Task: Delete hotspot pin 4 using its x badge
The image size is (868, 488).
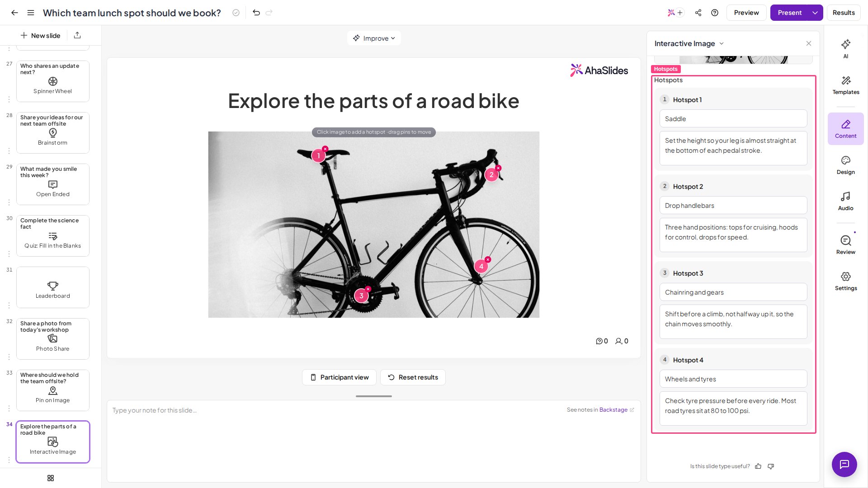Action: pyautogui.click(x=488, y=259)
